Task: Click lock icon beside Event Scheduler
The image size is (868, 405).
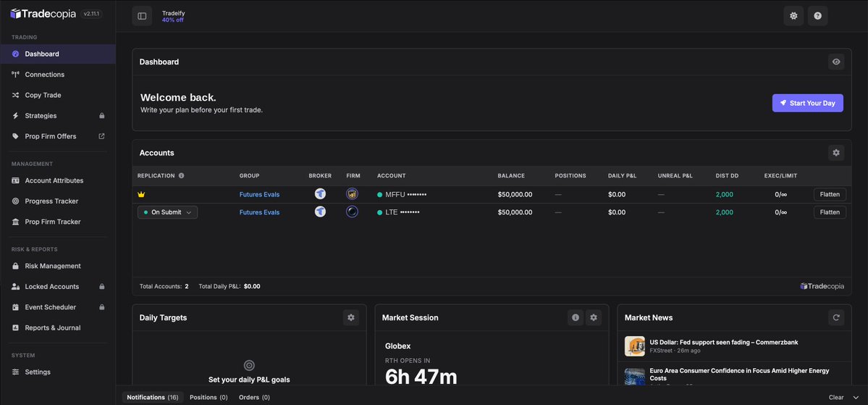Action: (x=101, y=307)
